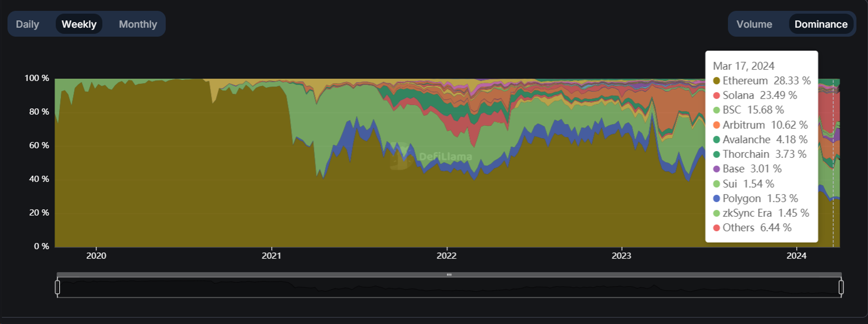Click the Others legend dot
Viewport: 868px width, 324px height.
717,228
